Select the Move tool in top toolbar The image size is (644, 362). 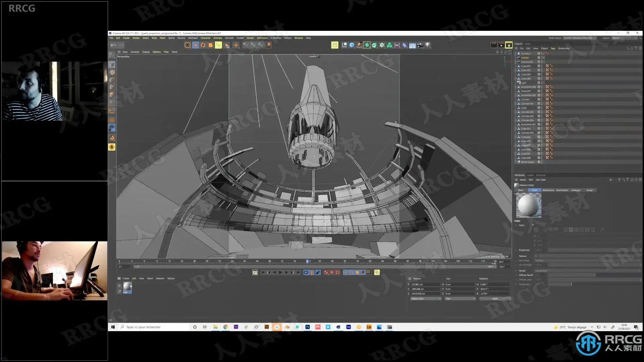195,45
